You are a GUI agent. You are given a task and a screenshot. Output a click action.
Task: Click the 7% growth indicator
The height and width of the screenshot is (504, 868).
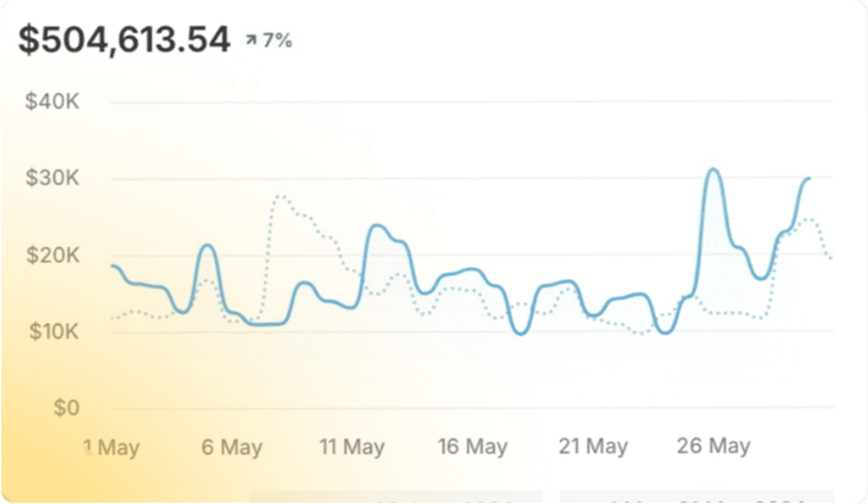277,41
